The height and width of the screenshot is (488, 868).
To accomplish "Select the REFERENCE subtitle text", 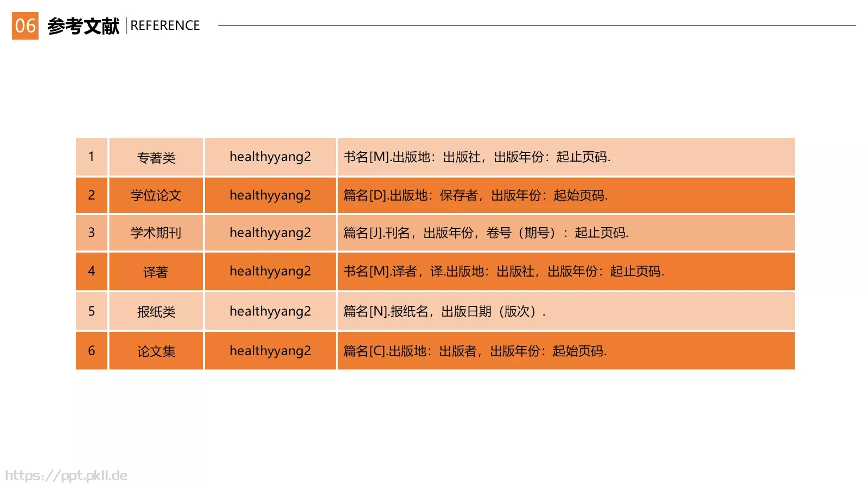I will pyautogui.click(x=165, y=25).
